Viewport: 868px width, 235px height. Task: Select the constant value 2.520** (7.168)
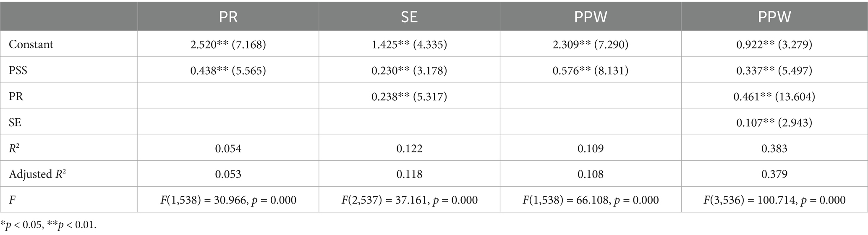(228, 44)
